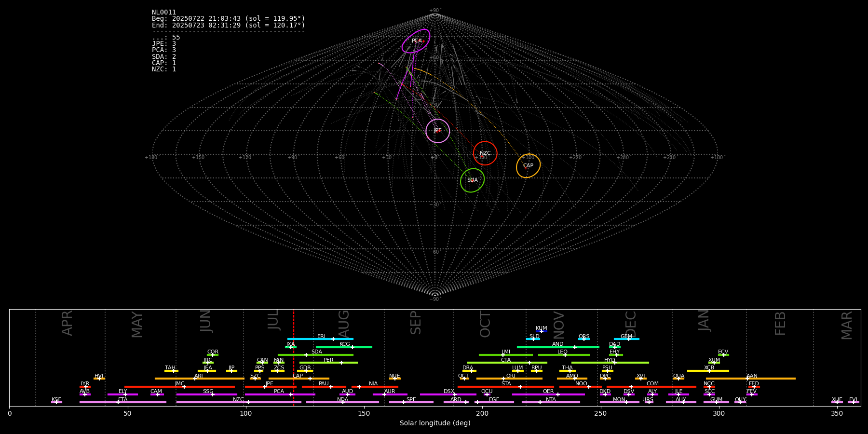Screen dimensions: 868x434
Task: Click the blue KUM shower bar
Action: tap(542, 331)
